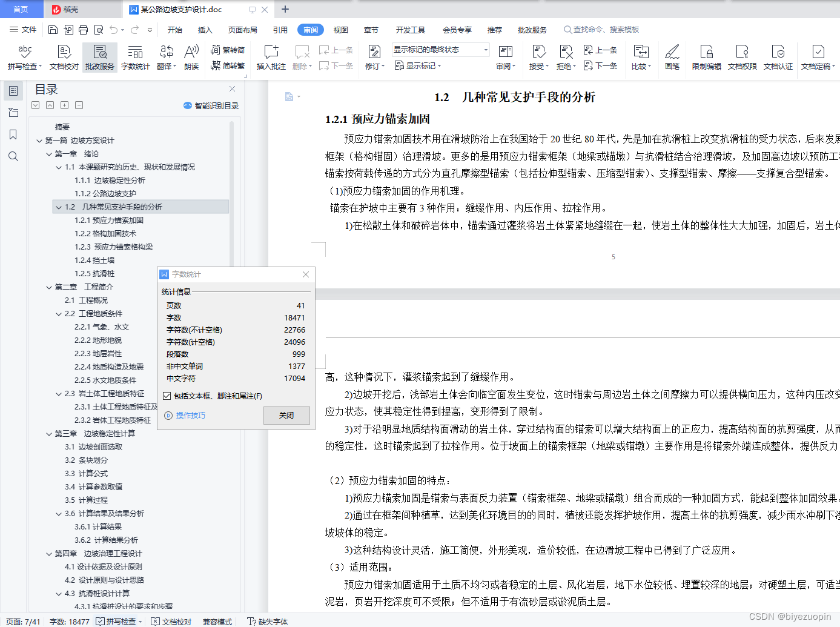
Task: Select outline item 1.2.1 预应力锚索加固
Action: point(109,221)
